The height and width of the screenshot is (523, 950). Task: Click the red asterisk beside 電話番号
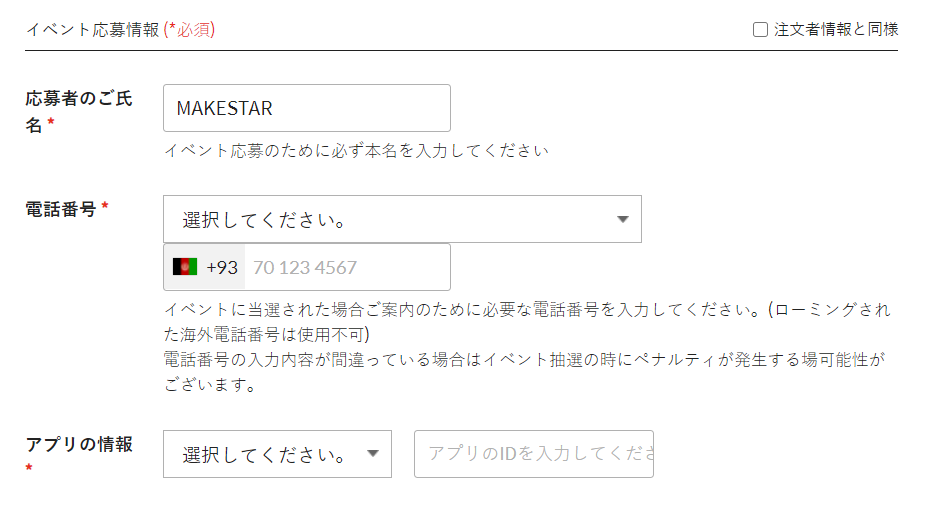tap(105, 209)
